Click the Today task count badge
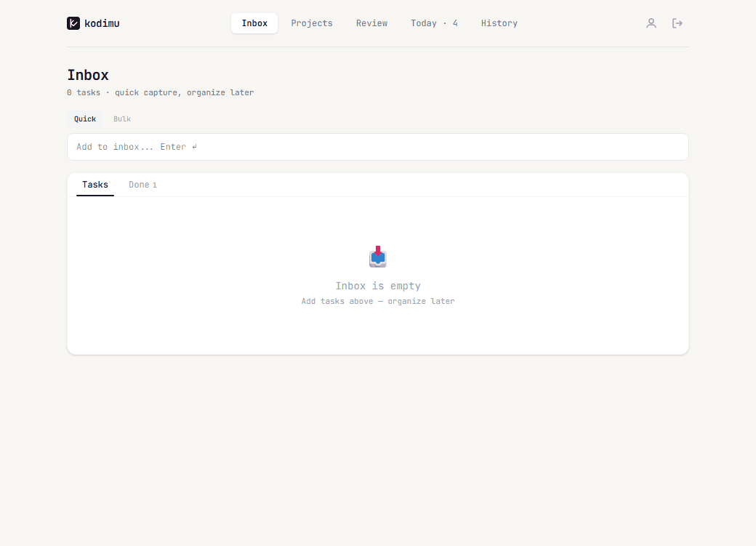 point(455,23)
